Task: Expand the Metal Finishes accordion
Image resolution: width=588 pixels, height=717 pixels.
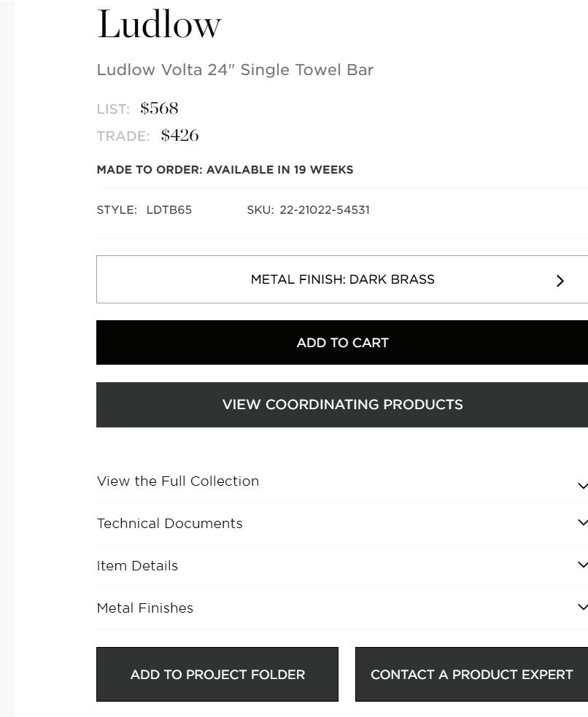Action: click(x=145, y=608)
